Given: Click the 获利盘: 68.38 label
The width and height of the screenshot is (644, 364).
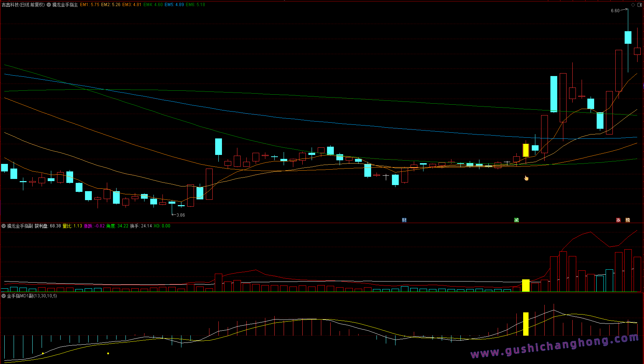Looking at the screenshot, I should 48,226.
